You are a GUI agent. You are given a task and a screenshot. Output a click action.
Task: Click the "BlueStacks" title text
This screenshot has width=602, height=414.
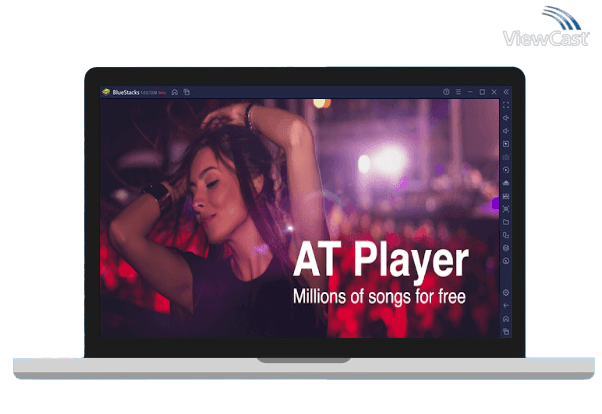[126, 92]
